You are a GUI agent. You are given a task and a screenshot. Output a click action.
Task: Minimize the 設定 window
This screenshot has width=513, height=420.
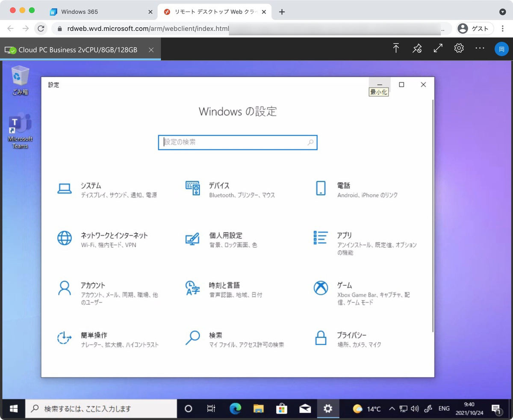point(380,85)
